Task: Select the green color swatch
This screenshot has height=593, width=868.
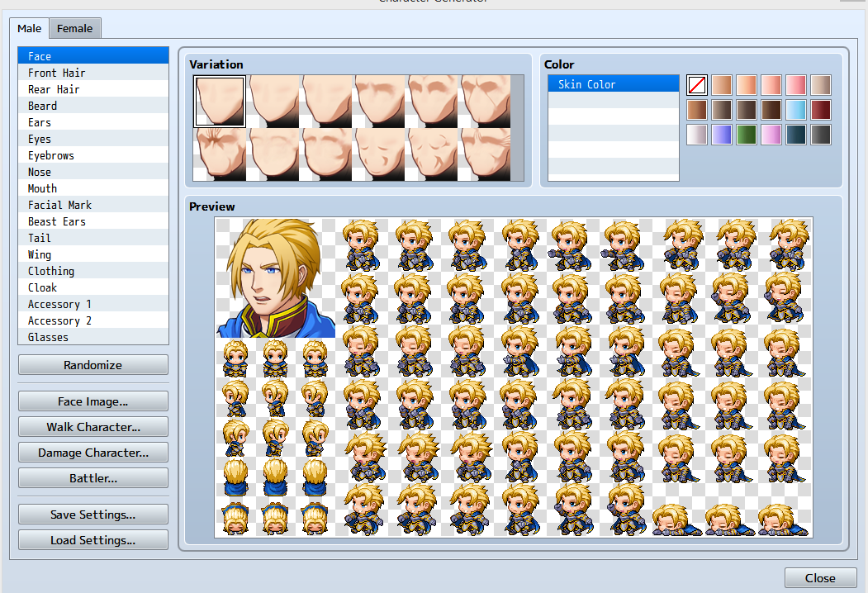Action: pos(747,135)
